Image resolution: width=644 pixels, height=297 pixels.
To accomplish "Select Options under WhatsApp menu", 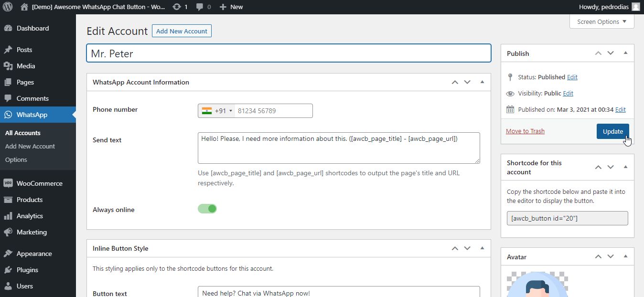I will point(16,159).
